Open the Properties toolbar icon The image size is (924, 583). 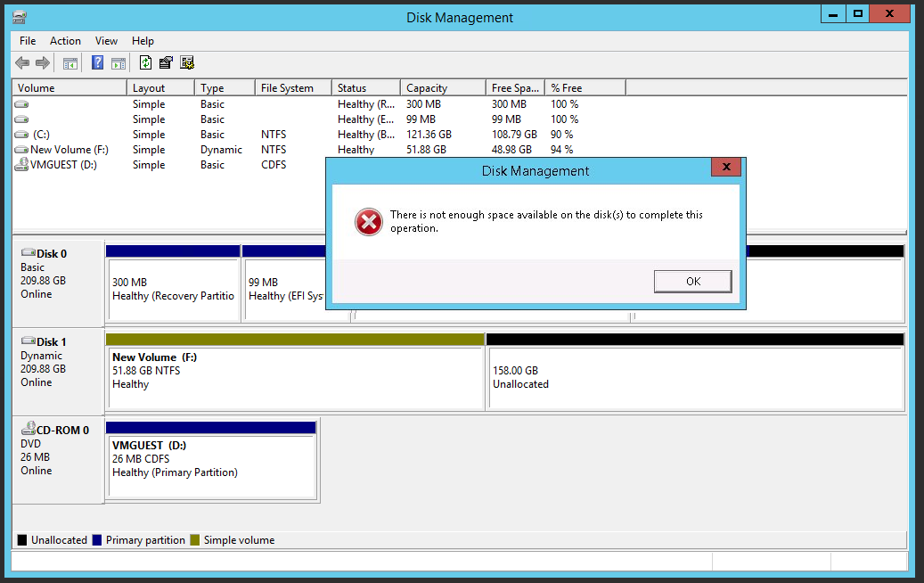coord(167,62)
